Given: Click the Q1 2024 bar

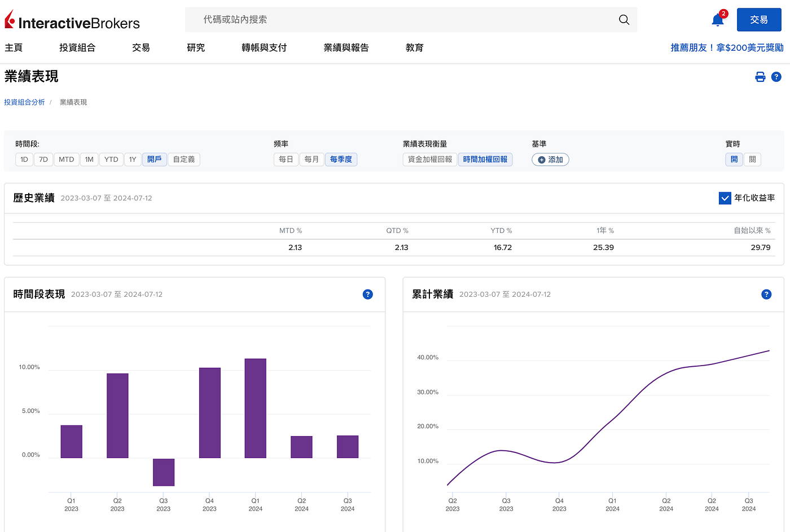Looking at the screenshot, I should pos(256,408).
